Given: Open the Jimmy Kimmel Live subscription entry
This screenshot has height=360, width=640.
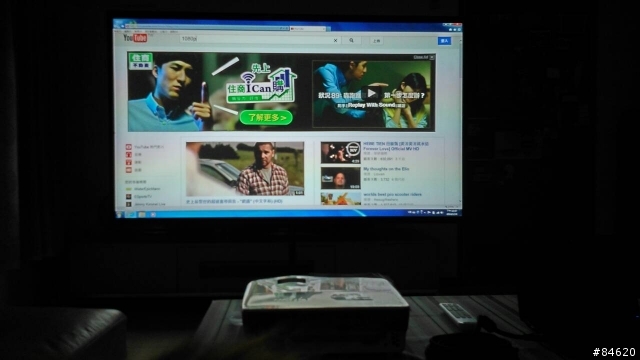Looking at the screenshot, I should tap(145, 204).
